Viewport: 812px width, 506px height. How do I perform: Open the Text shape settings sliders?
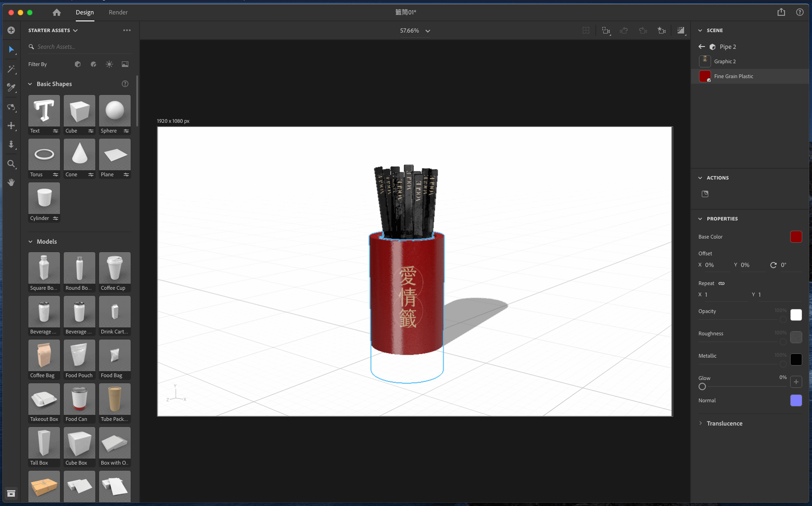[x=55, y=131]
